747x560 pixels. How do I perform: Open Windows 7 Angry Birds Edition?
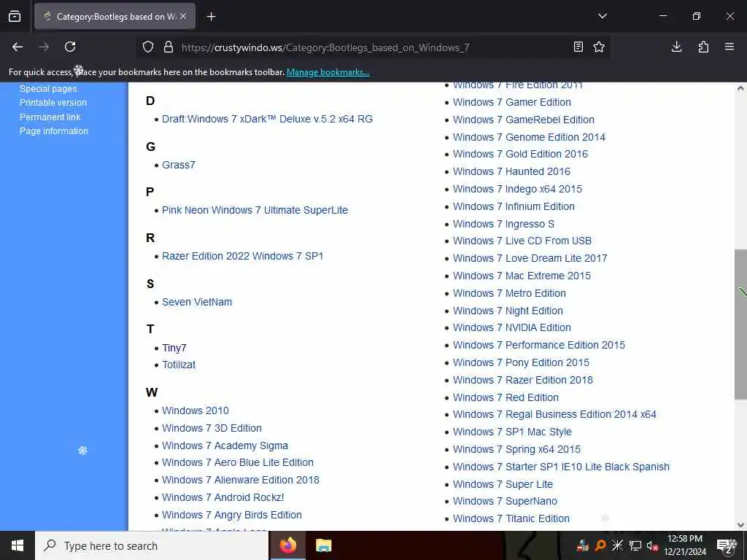click(x=231, y=515)
